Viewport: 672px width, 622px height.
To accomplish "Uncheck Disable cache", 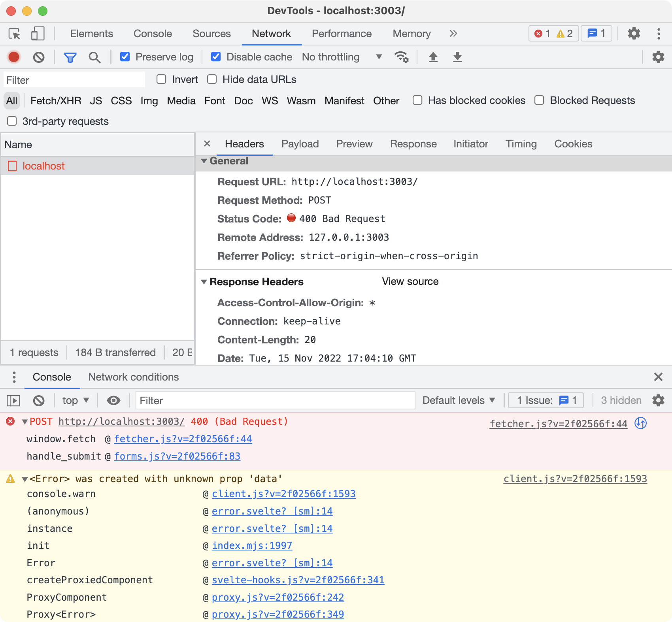I will click(216, 57).
